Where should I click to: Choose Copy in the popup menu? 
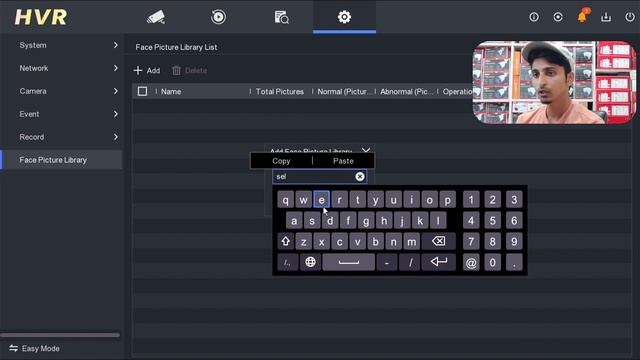[x=281, y=161]
